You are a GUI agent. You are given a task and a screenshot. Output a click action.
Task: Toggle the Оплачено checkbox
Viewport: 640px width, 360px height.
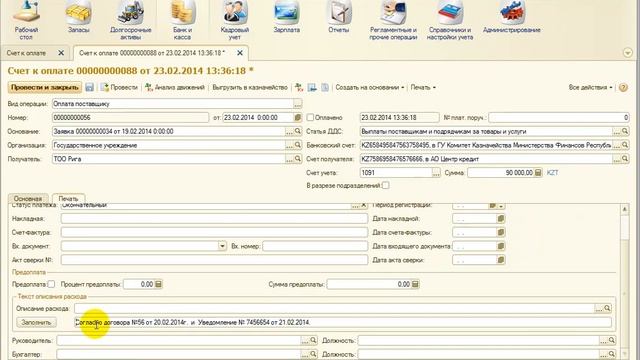[310, 118]
